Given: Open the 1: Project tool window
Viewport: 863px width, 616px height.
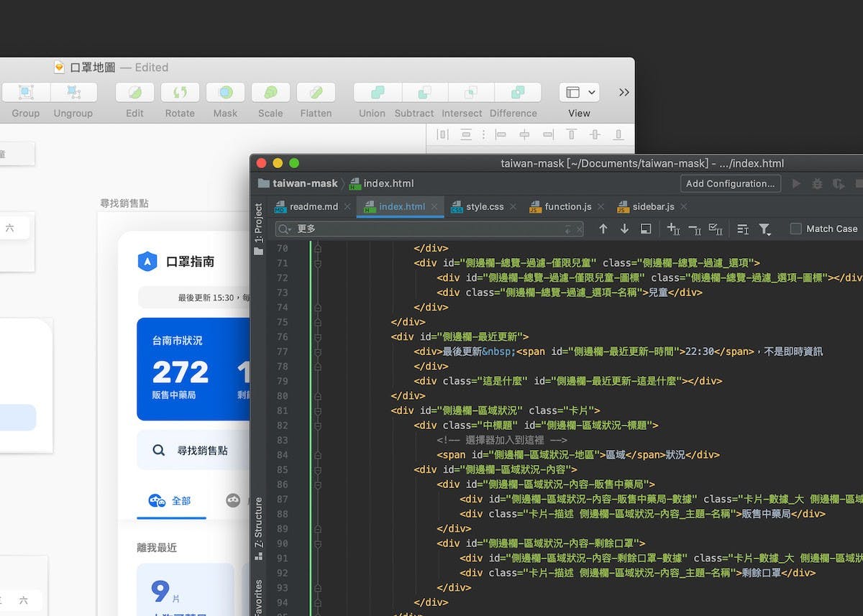Looking at the screenshot, I should [258, 229].
